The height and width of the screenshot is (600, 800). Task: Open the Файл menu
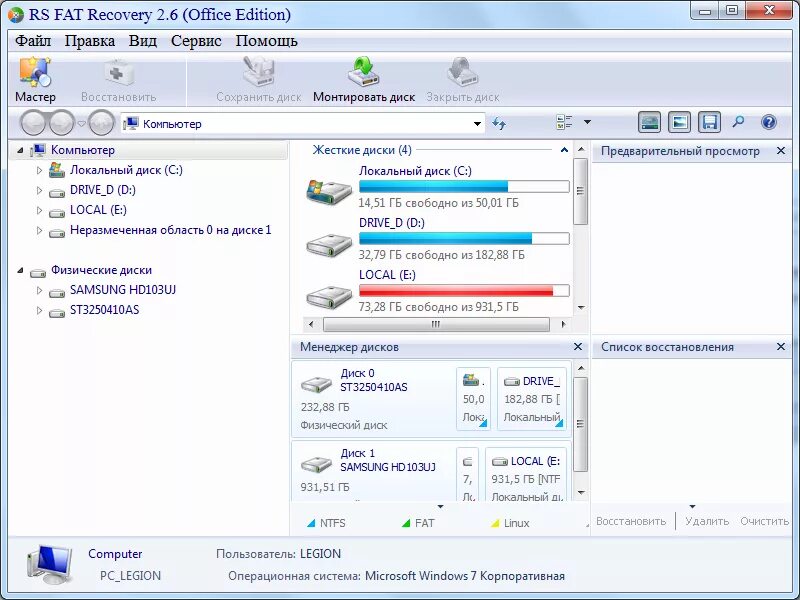[x=33, y=41]
